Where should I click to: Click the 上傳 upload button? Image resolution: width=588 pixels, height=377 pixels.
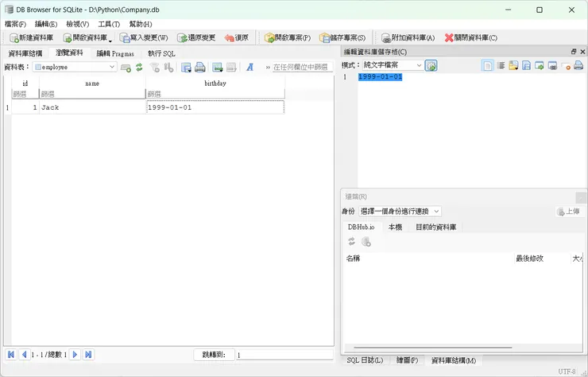click(569, 212)
